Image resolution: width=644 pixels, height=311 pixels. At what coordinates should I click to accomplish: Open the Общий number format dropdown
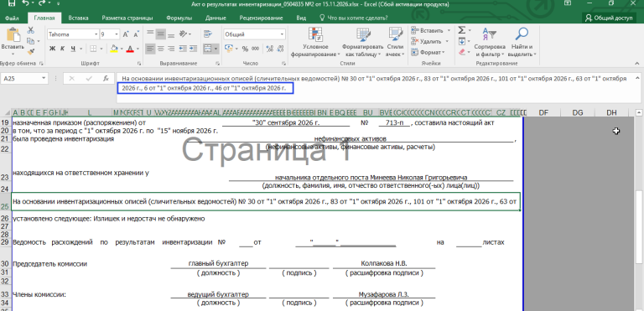[x=283, y=34]
